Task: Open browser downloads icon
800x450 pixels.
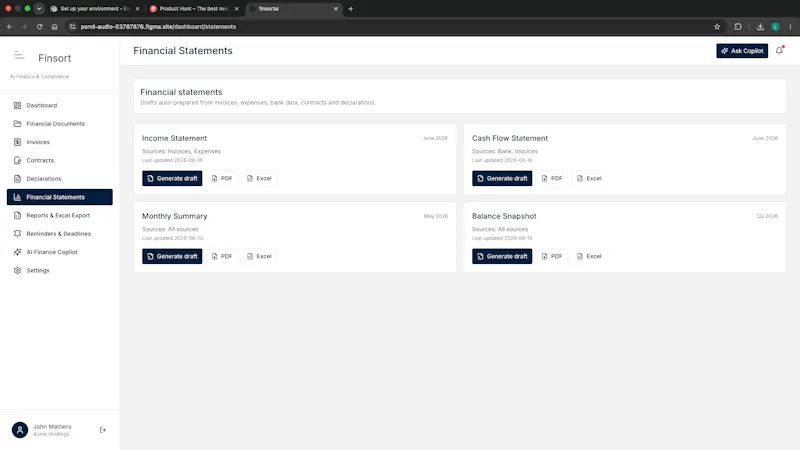Action: pyautogui.click(x=760, y=27)
